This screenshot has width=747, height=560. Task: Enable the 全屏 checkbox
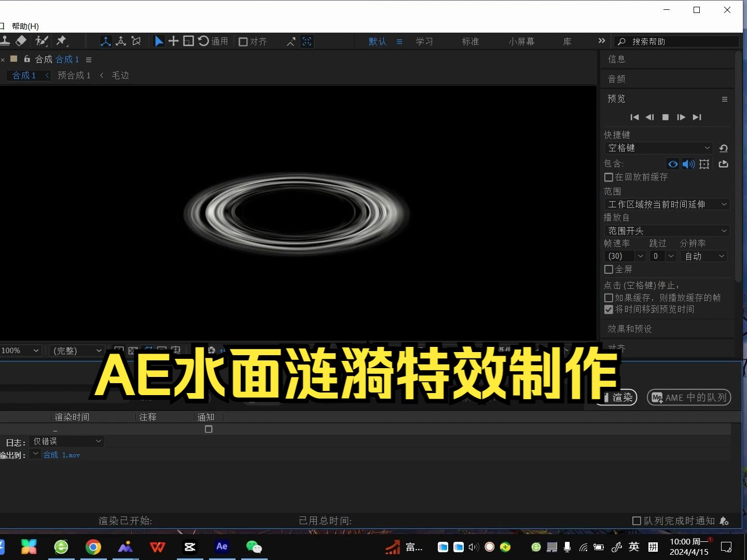608,269
